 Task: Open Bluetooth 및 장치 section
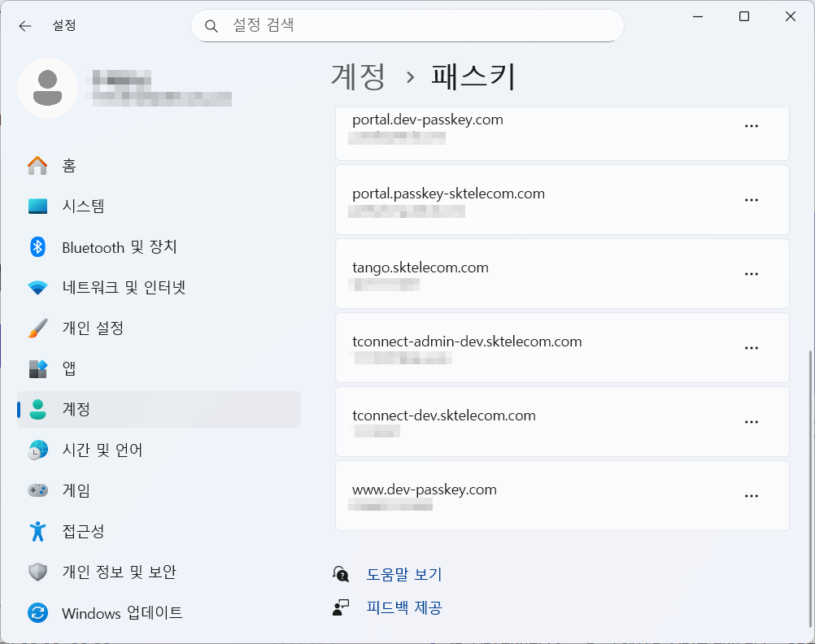(x=159, y=247)
